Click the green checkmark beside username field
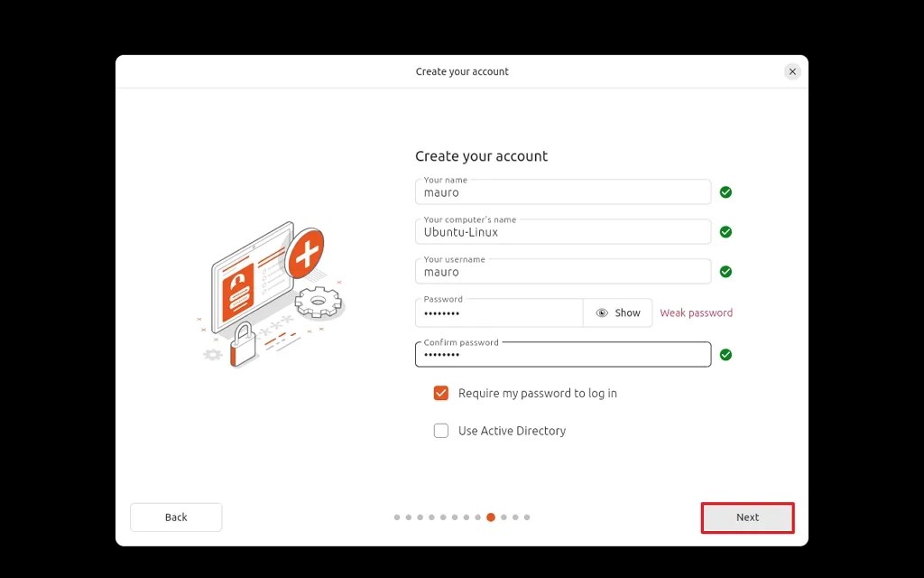 (726, 271)
